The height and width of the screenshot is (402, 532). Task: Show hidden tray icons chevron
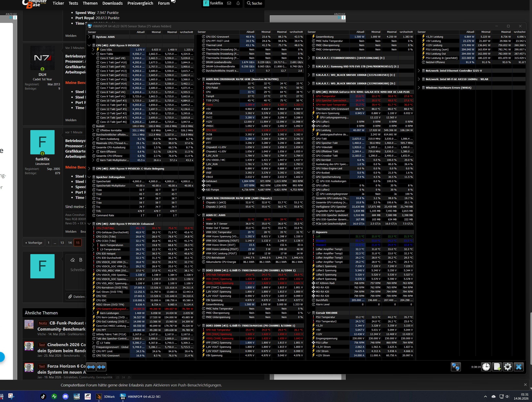[x=485, y=397]
